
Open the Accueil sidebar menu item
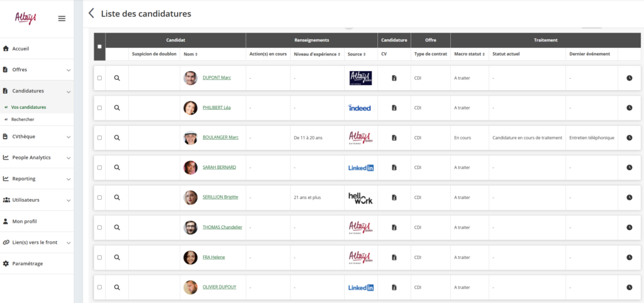click(x=21, y=49)
